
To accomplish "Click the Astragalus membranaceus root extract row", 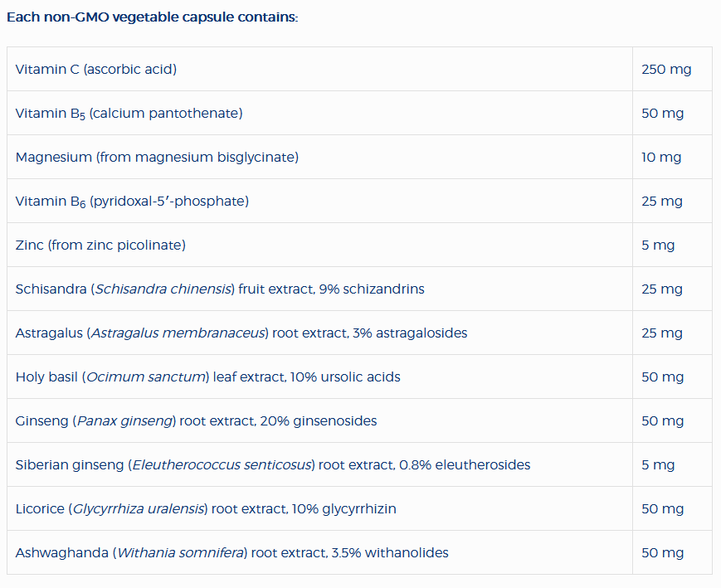I will 241,333.
